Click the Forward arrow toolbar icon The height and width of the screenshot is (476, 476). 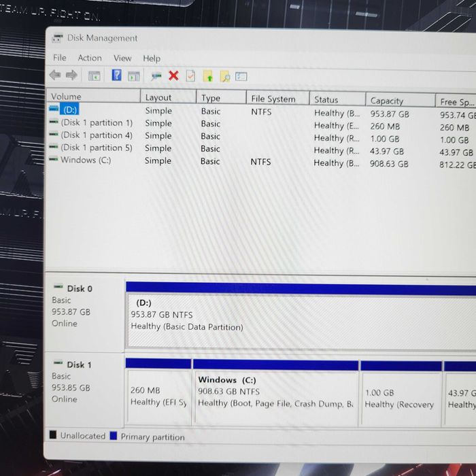(71, 75)
